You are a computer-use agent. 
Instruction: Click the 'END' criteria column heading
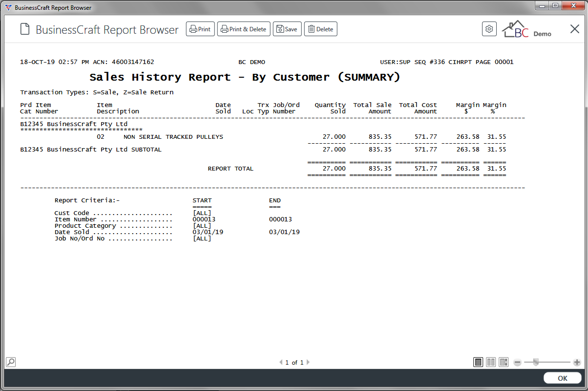click(275, 200)
